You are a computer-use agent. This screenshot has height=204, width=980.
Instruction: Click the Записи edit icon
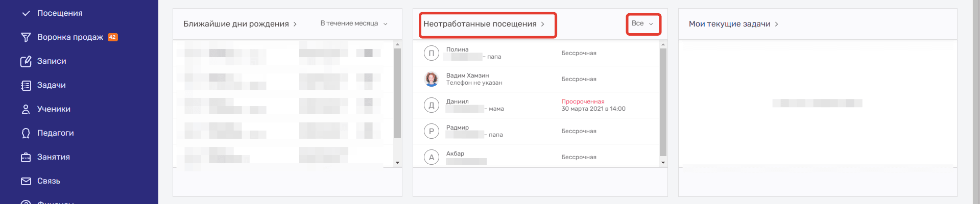26,61
